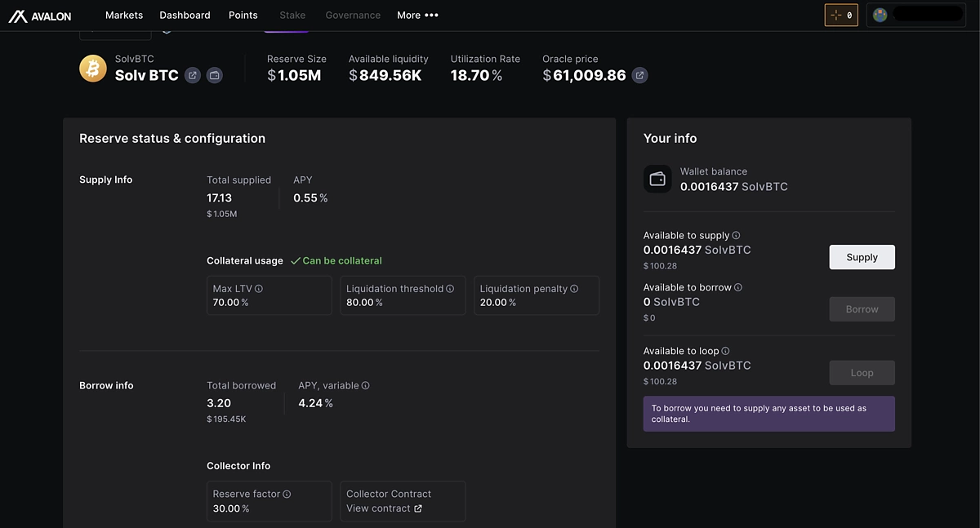Click the wallet balance icon
The width and height of the screenshot is (980, 528).
[x=657, y=179]
